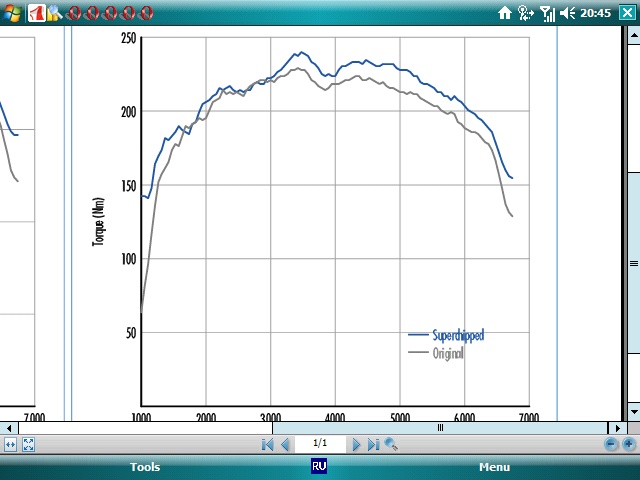640x480 pixels.
Task: Open the Tools menu
Action: 145,467
